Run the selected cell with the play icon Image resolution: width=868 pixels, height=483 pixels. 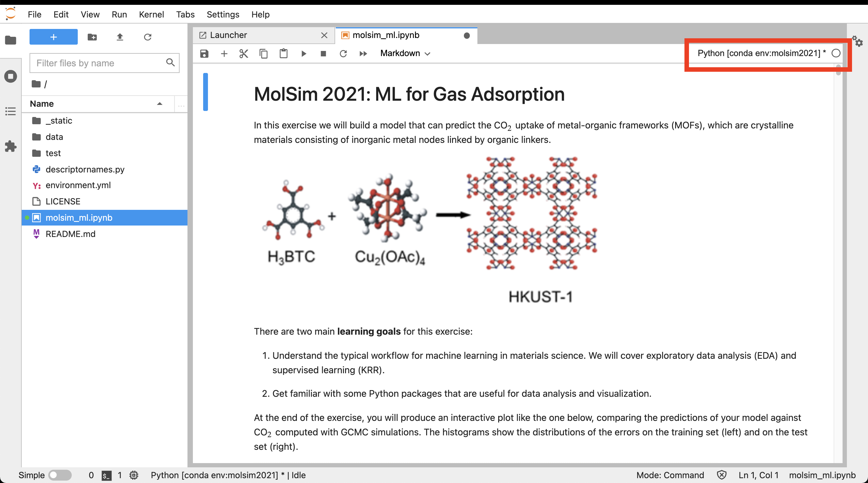pyautogui.click(x=303, y=54)
